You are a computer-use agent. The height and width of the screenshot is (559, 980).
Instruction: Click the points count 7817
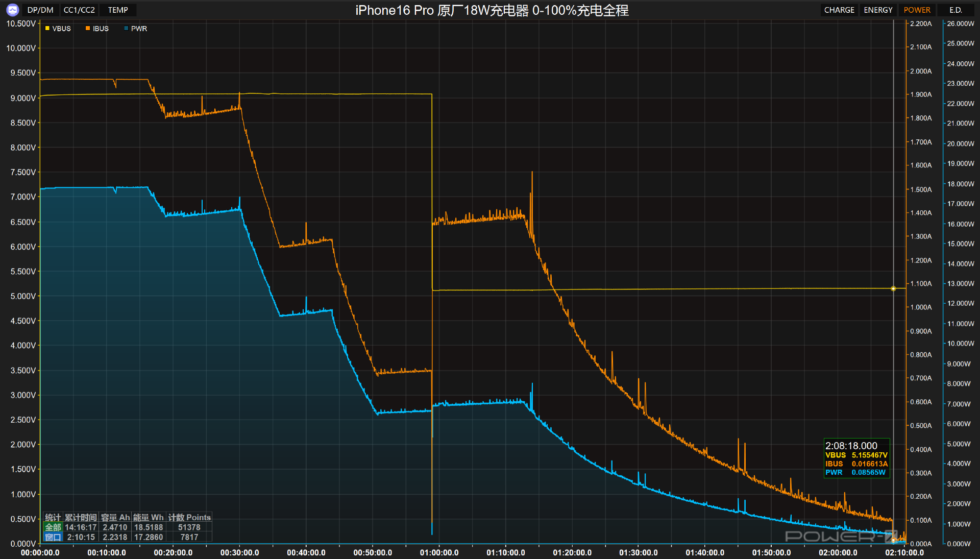pos(189,537)
